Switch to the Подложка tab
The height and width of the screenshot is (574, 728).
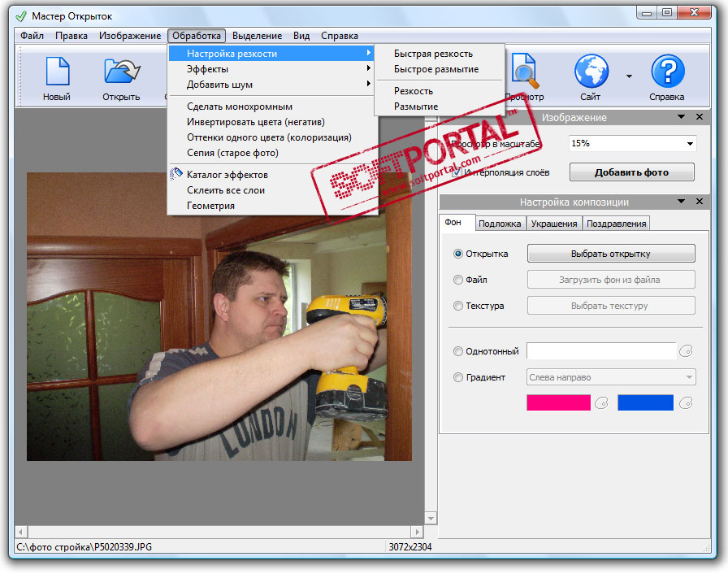[x=500, y=224]
